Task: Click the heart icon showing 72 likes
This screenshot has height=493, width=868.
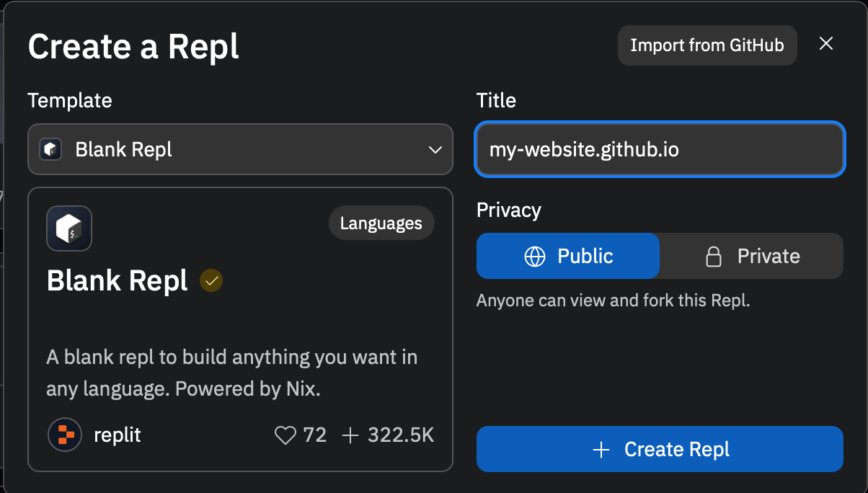Action: point(285,435)
